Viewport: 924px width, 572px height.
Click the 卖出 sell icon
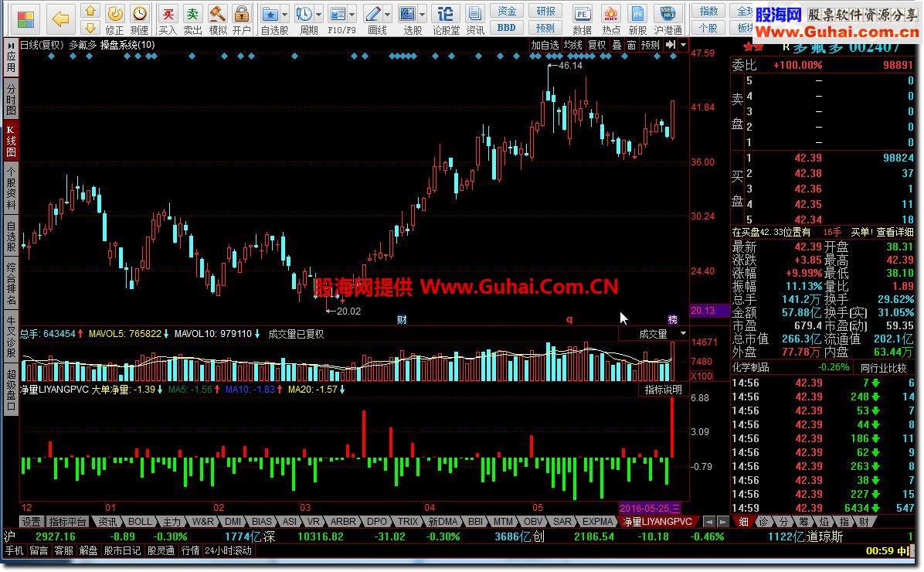pos(192,19)
